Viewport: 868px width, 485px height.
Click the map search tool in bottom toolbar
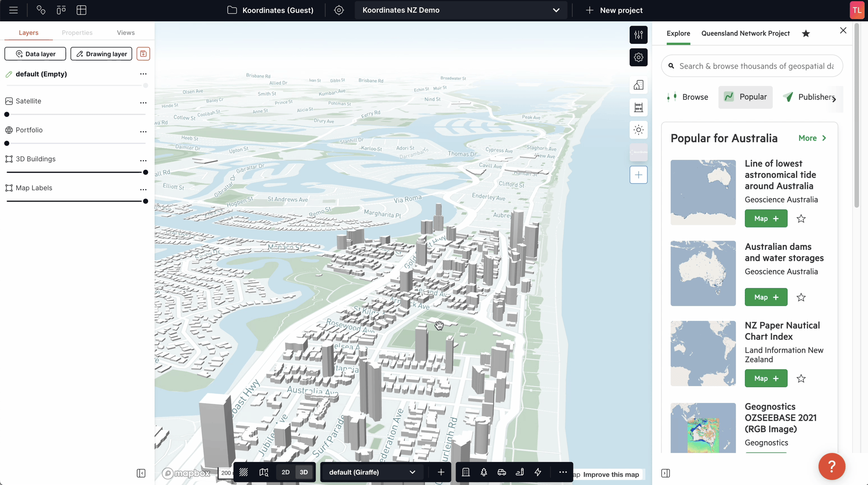point(264,472)
